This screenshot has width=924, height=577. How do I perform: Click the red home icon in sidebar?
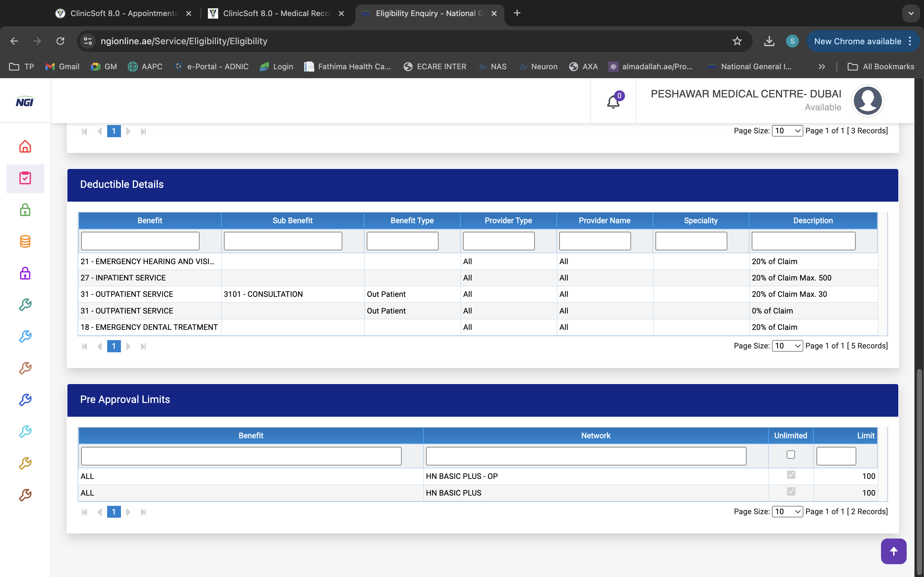point(25,146)
